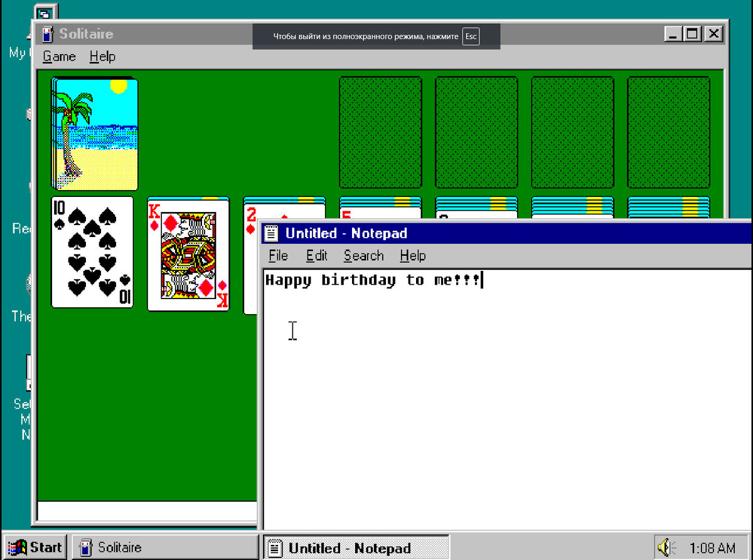Screen dimensions: 753x560
Task: Close the Solitaire window
Action: [713, 34]
